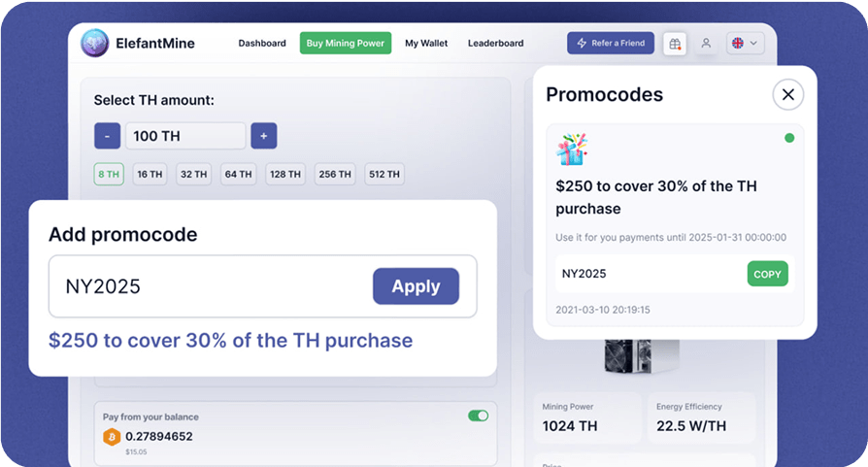The height and width of the screenshot is (467, 868).
Task: Increase TH amount with plus button
Action: click(x=263, y=136)
